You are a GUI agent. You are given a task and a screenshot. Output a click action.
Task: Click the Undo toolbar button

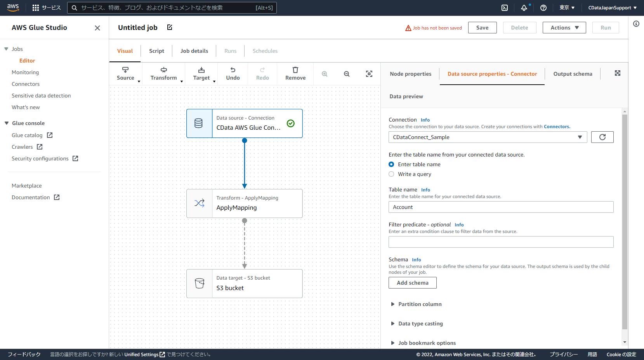point(233,74)
